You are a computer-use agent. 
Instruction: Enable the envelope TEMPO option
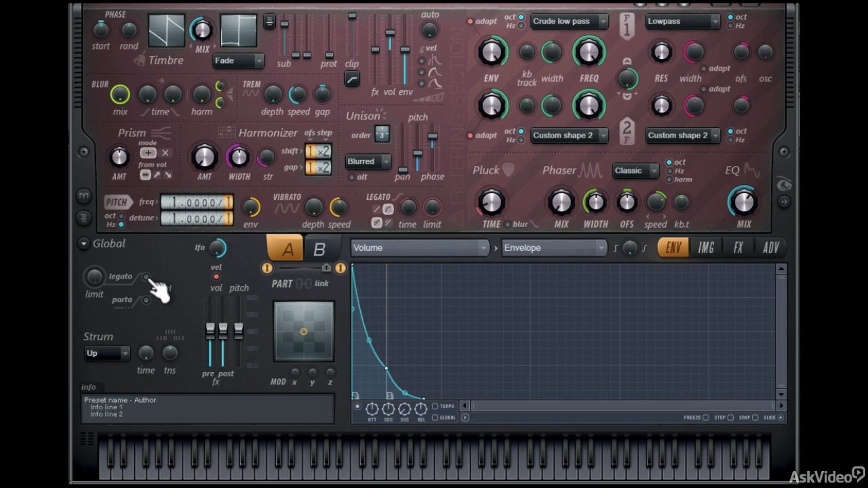coord(435,406)
